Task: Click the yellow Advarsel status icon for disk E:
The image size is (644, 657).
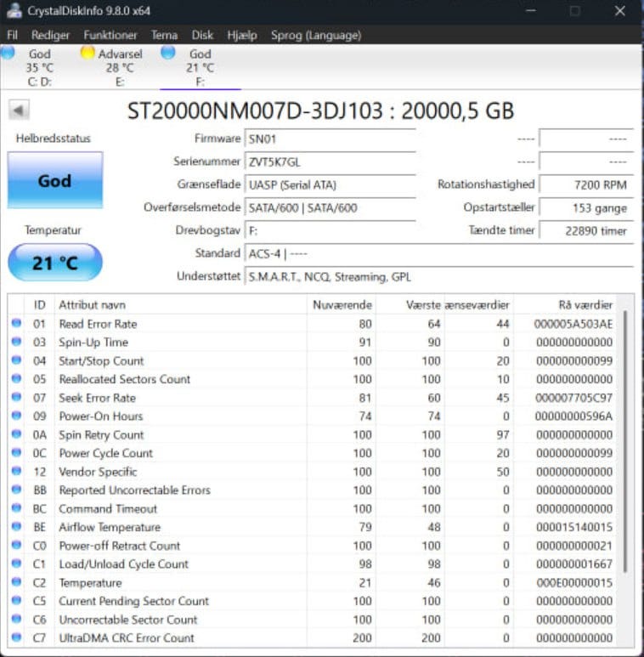Action: (87, 53)
